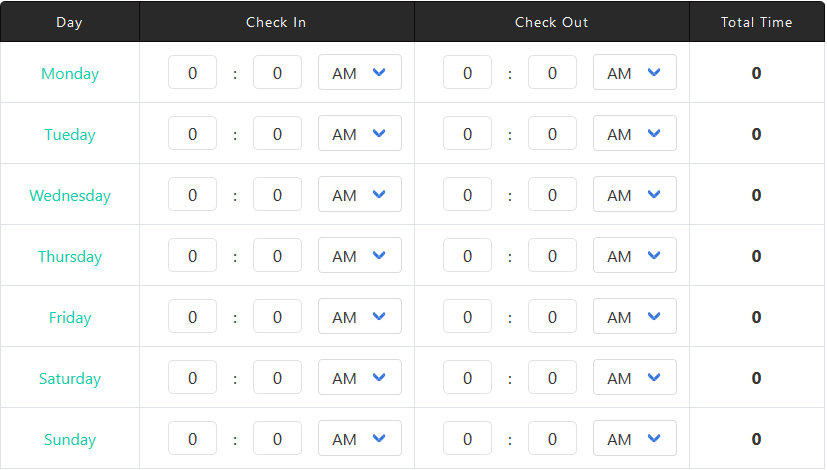Click Friday's total time value
Viewport: 827px width, 470px height.
(x=756, y=317)
